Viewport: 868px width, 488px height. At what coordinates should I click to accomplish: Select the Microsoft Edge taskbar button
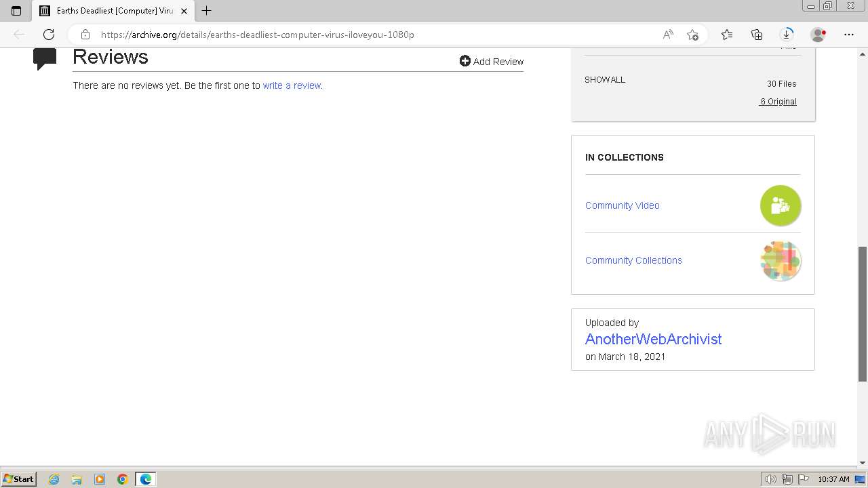(146, 479)
